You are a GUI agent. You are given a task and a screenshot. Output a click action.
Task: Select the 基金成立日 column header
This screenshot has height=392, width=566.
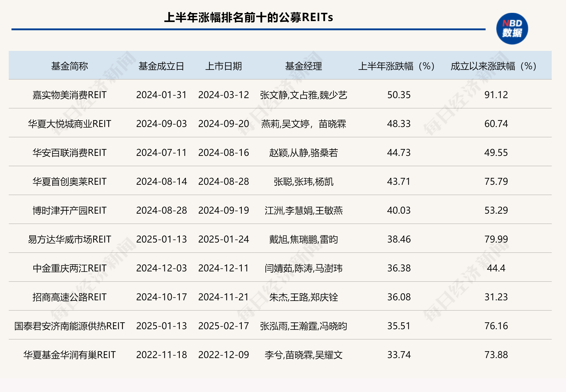coord(161,66)
